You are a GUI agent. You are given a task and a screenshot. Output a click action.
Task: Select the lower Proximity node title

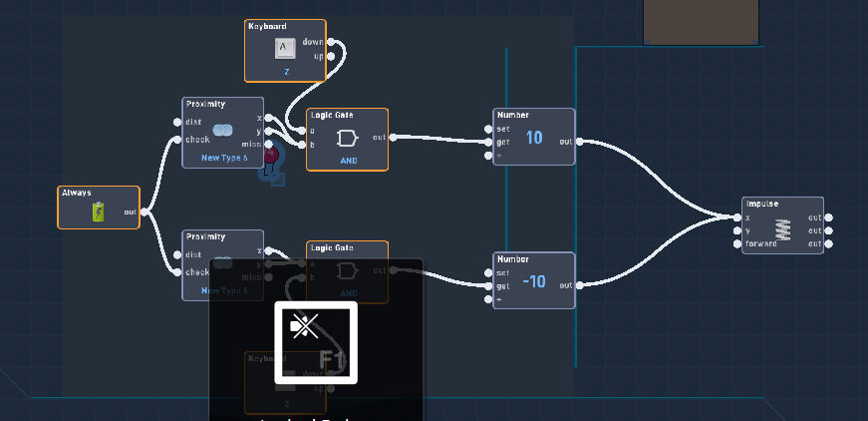coord(206,236)
